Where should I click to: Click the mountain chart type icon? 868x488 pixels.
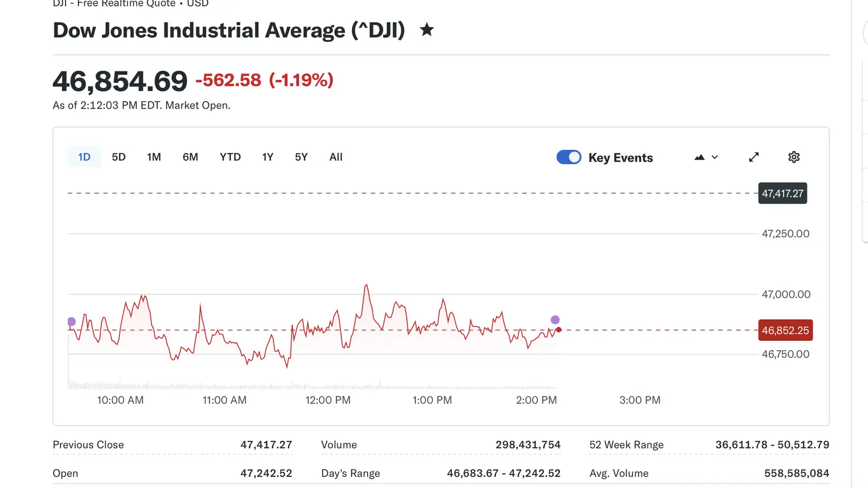(699, 157)
